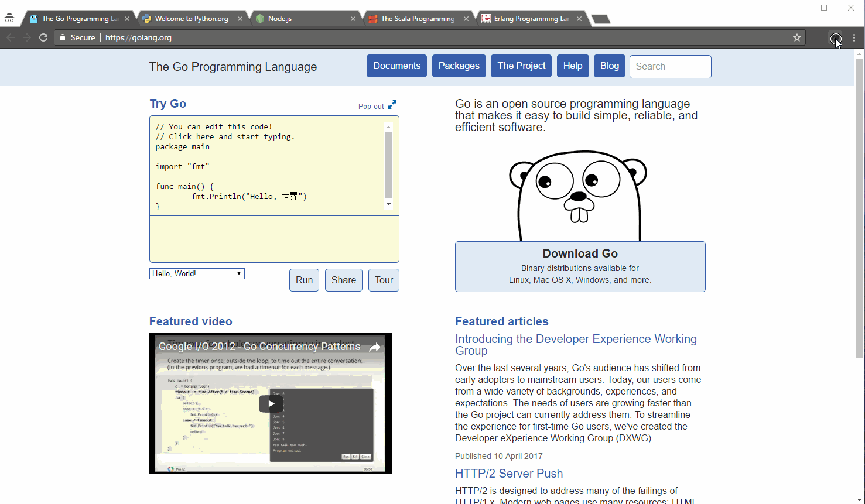
Task: Select the Go Programming Language tab
Action: 78,19
